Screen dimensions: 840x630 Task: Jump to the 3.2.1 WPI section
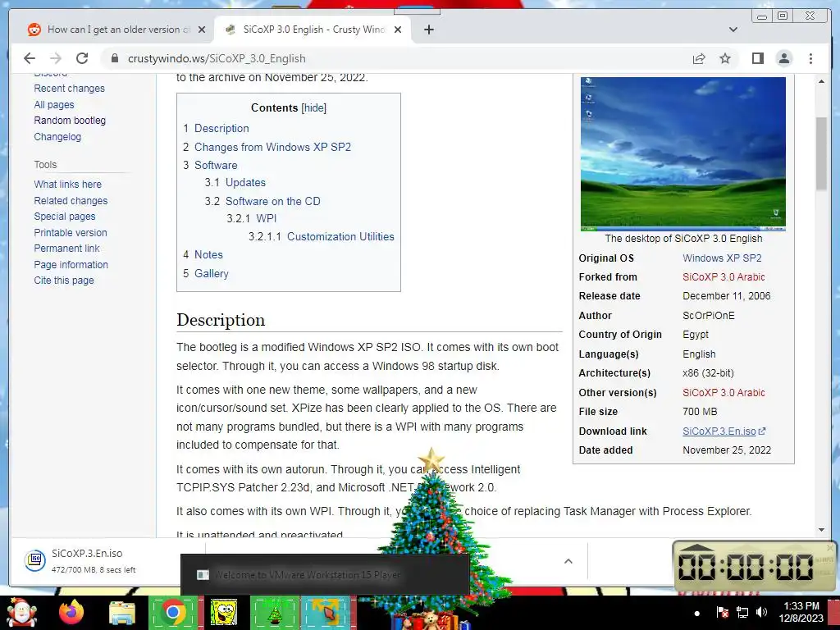tap(267, 218)
